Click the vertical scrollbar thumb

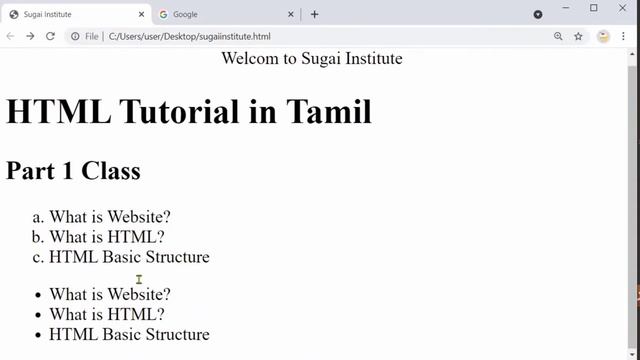pyautogui.click(x=632, y=206)
